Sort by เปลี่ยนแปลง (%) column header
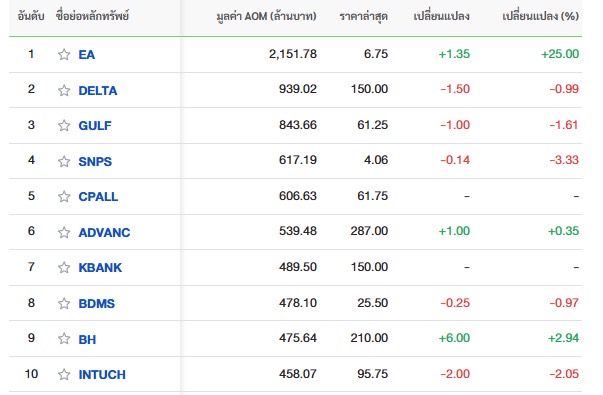This screenshot has width=603, height=395. 540,16
